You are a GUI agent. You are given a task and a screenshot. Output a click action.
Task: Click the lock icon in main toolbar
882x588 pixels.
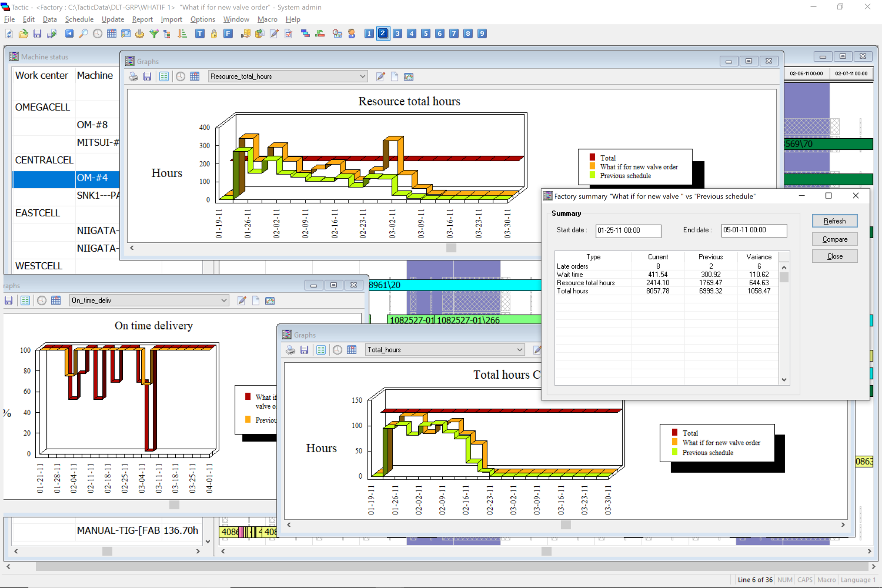click(214, 34)
